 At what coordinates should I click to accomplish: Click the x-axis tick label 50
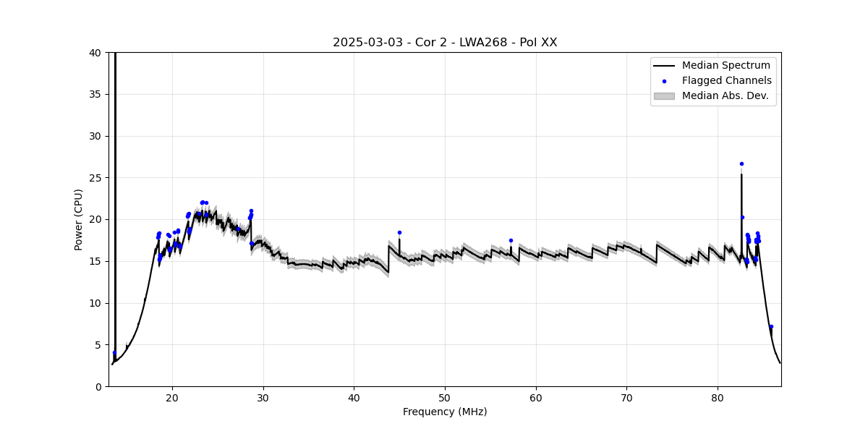[445, 397]
